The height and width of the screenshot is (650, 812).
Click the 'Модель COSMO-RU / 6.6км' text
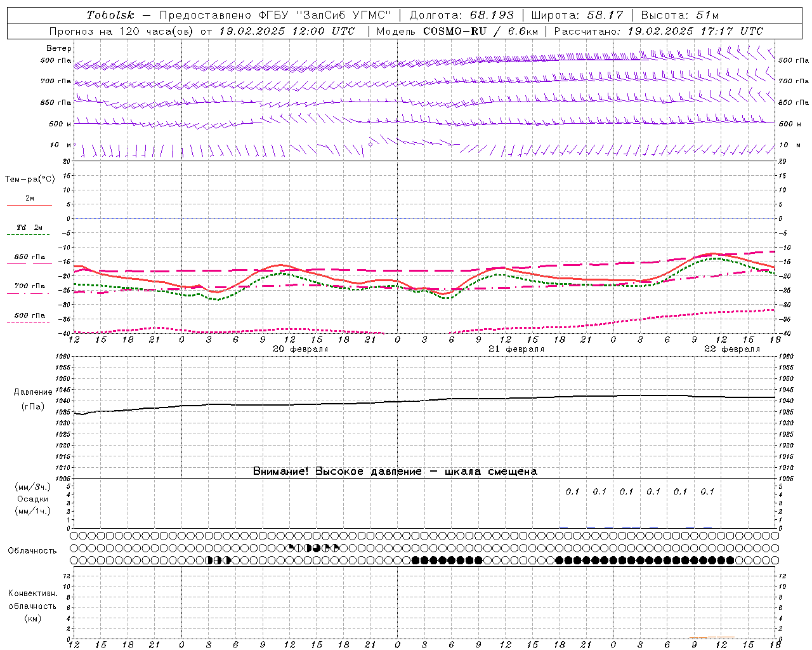(457, 31)
